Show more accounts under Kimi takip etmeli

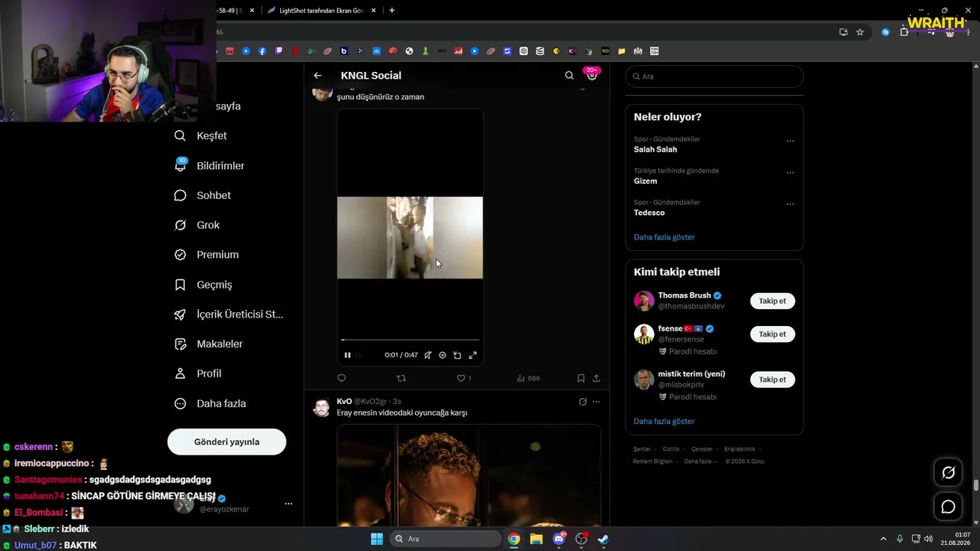click(x=665, y=422)
